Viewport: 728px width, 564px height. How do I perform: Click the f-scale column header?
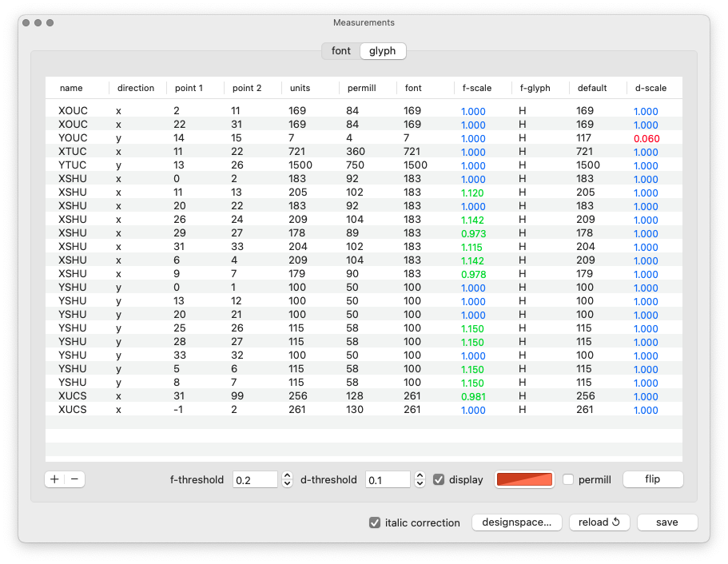tap(477, 88)
